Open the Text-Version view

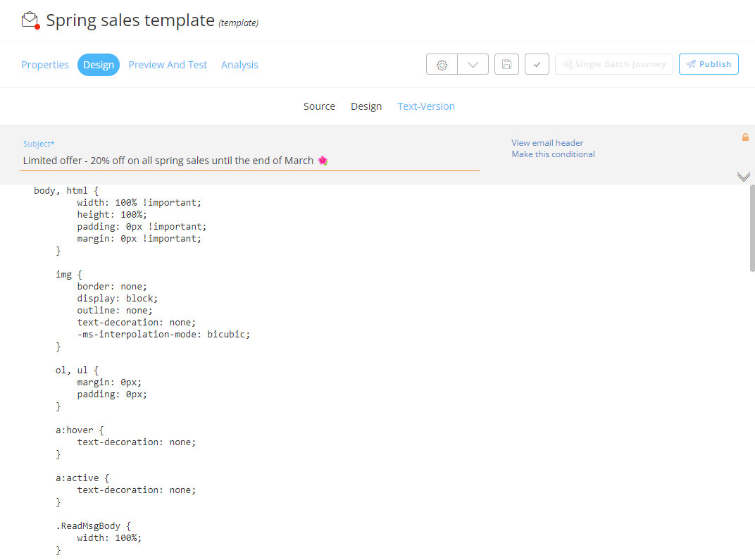[426, 106]
